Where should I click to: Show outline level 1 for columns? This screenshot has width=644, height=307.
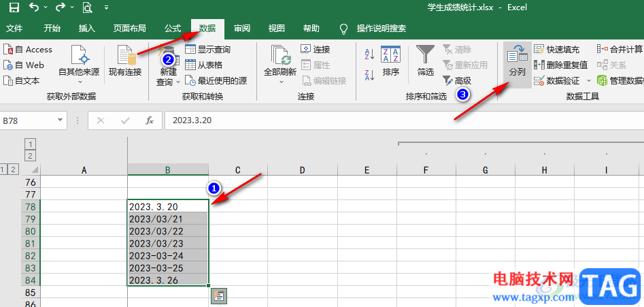coord(31,144)
